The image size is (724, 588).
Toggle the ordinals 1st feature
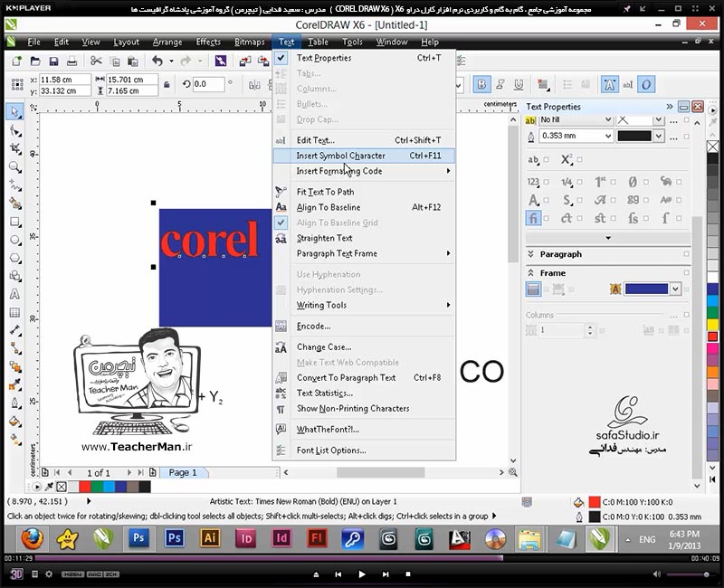coord(600,182)
